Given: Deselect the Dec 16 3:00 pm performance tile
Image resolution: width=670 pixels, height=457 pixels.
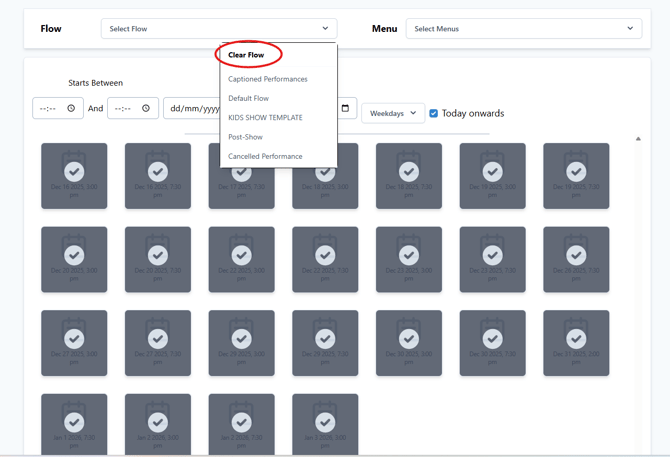Looking at the screenshot, I should 74,172.
